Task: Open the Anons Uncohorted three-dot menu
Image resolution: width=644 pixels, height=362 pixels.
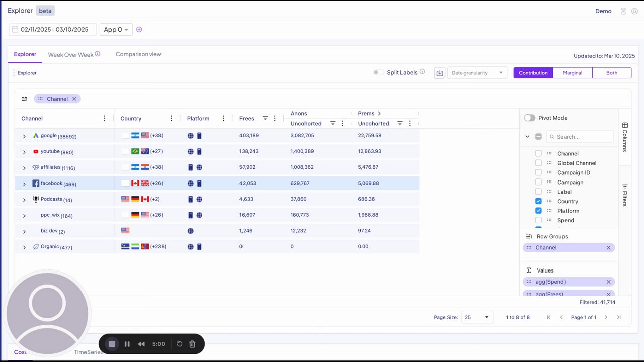Action: [x=342, y=123]
